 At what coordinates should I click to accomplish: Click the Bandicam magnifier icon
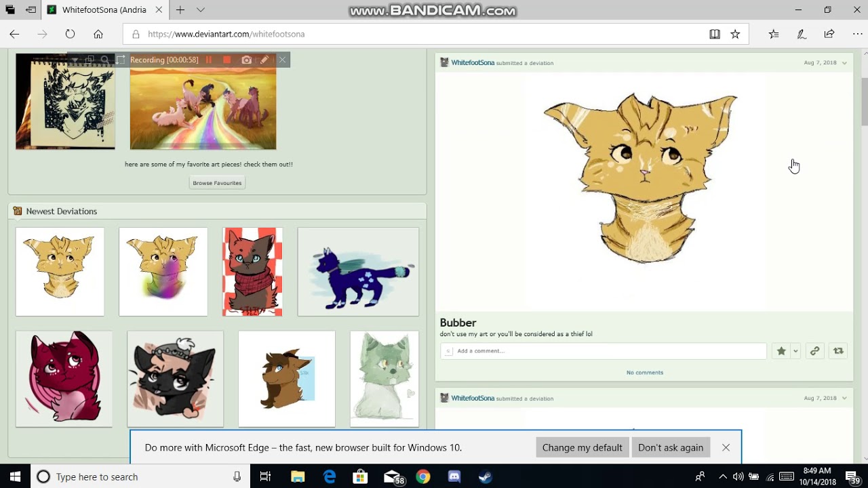coord(104,60)
